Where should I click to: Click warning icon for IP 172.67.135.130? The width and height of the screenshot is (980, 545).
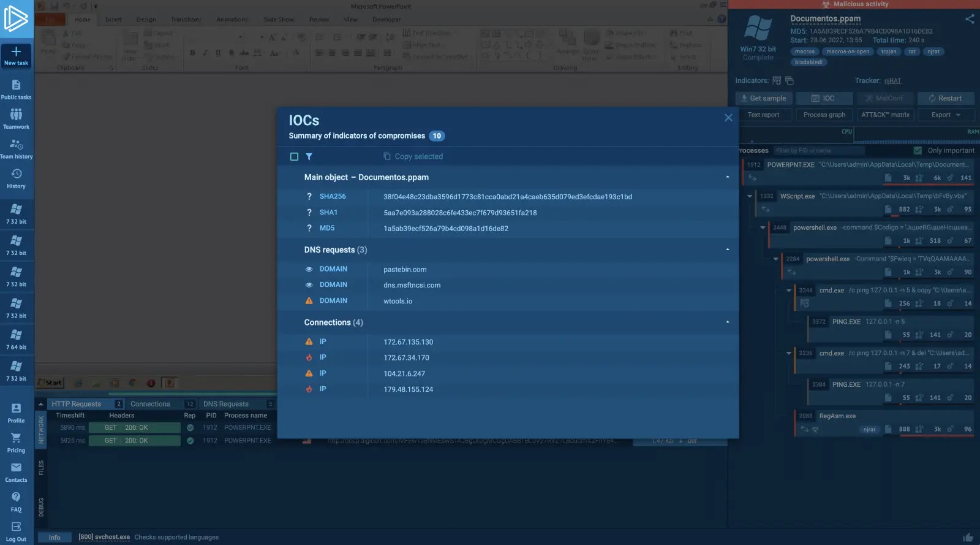pos(309,342)
